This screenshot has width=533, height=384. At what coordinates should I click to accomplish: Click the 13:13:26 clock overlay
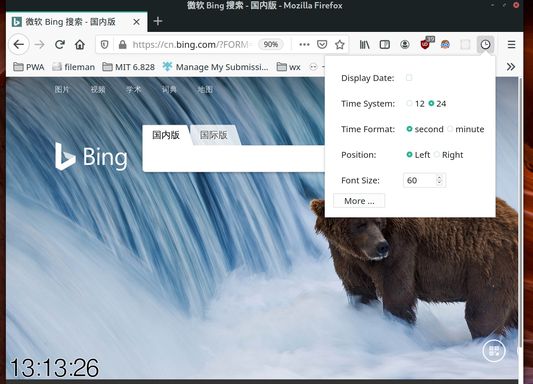[x=54, y=368]
